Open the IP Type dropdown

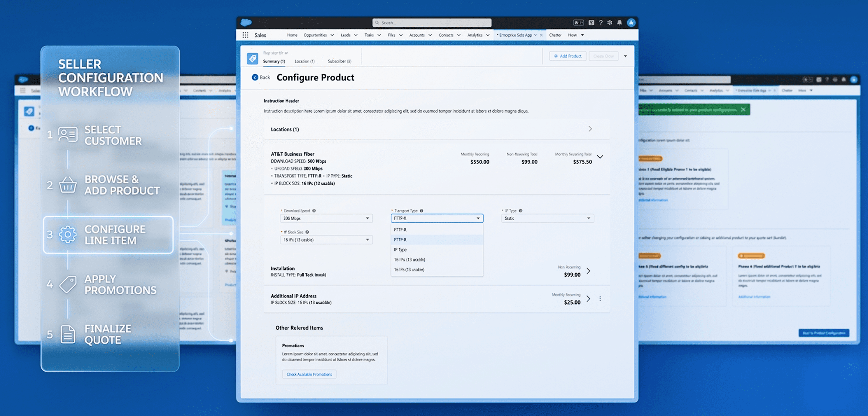pyautogui.click(x=547, y=219)
